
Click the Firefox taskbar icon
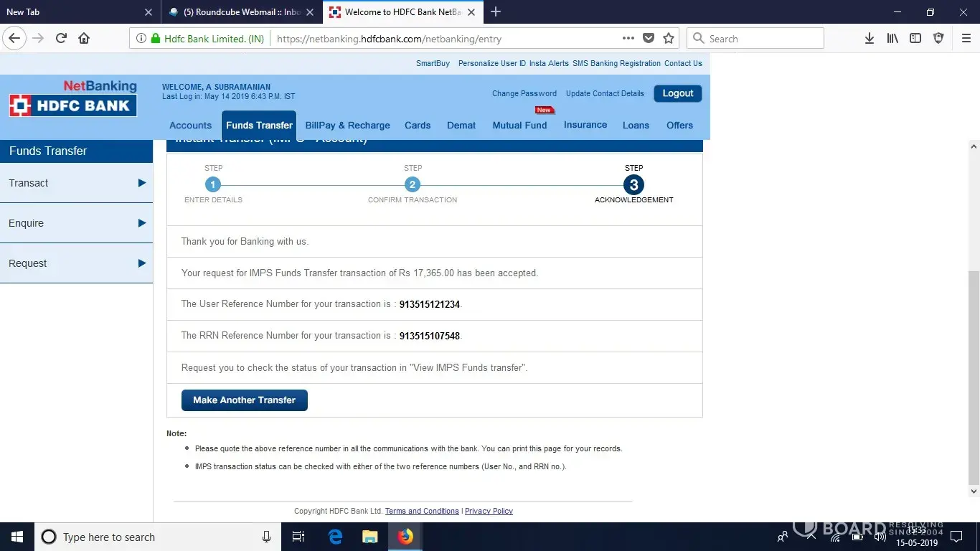click(x=405, y=537)
